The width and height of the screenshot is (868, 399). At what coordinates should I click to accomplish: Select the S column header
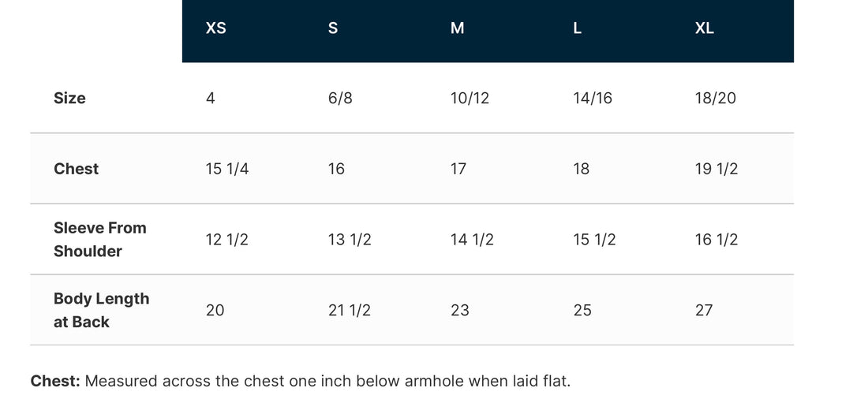pos(333,28)
